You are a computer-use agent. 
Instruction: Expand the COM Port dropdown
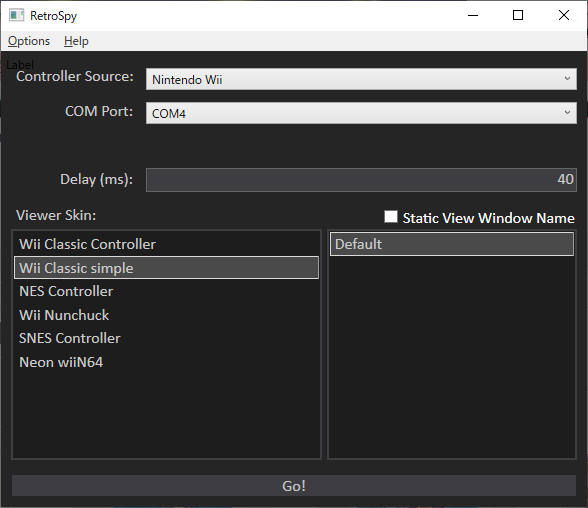(x=361, y=113)
